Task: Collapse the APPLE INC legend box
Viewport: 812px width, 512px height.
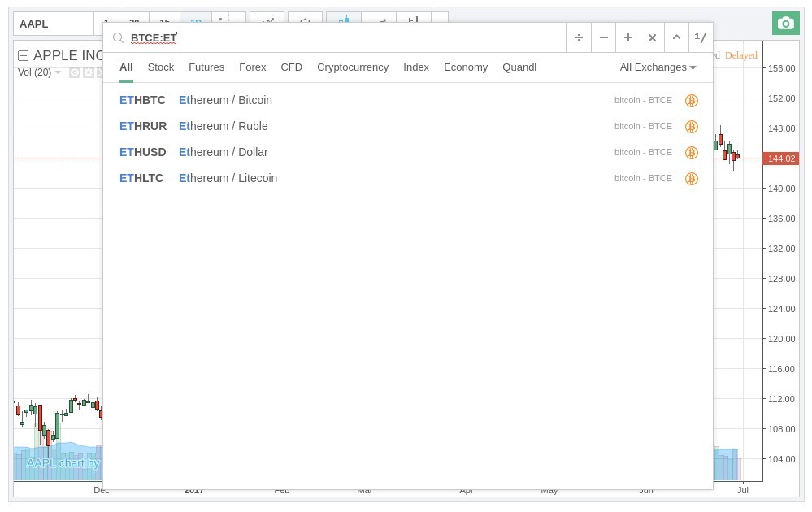Action: [x=23, y=55]
